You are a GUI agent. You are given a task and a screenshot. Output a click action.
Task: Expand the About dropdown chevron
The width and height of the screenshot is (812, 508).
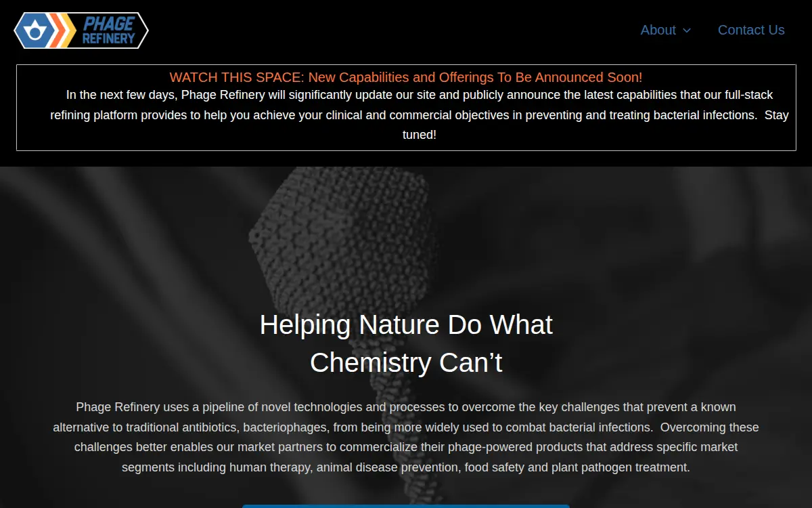(687, 30)
